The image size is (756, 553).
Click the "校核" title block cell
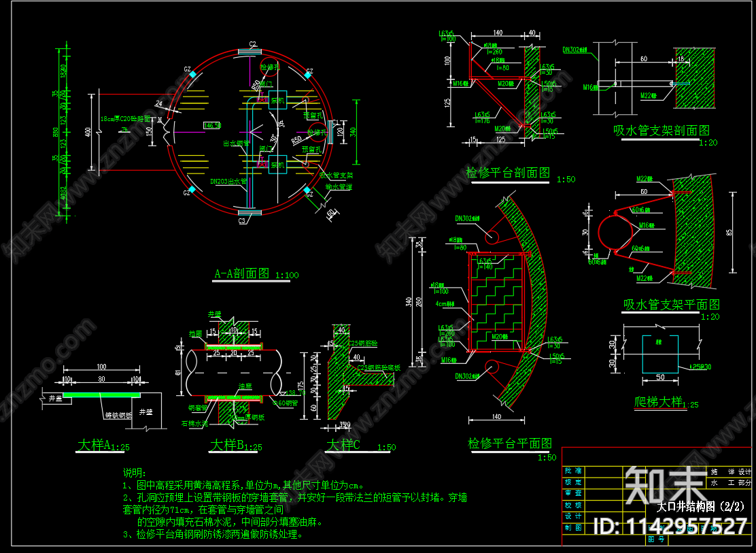coord(573,505)
